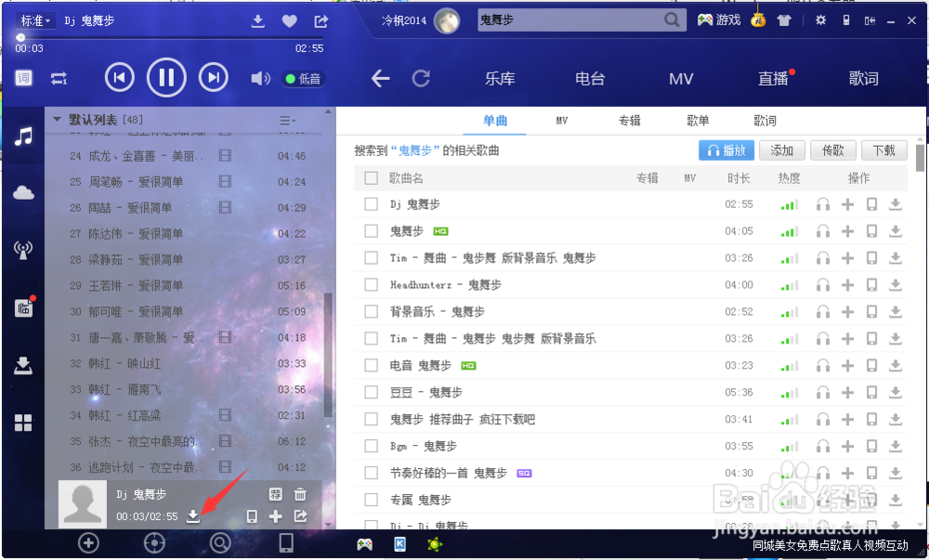The width and height of the screenshot is (929, 560).
Task: Click the 播放 play-all button
Action: (726, 150)
